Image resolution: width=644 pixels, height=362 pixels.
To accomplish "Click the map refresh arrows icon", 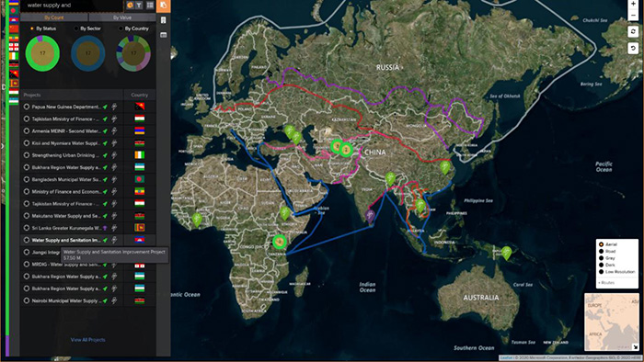I will click(633, 31).
